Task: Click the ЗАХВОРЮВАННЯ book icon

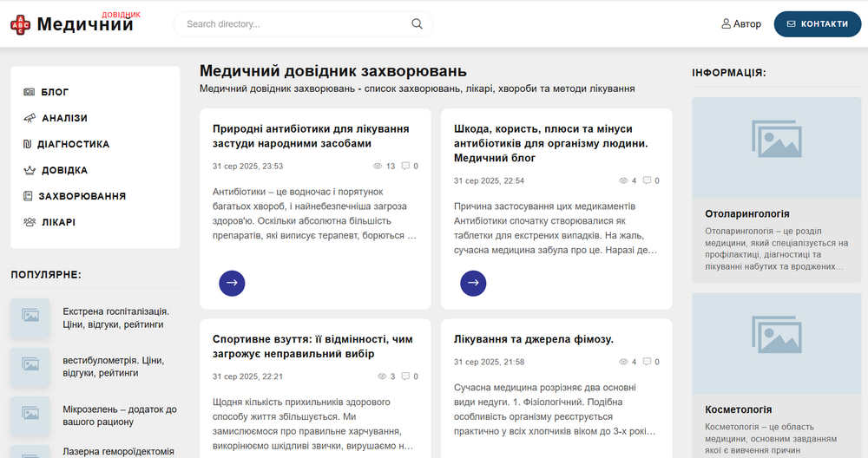Action: click(28, 196)
